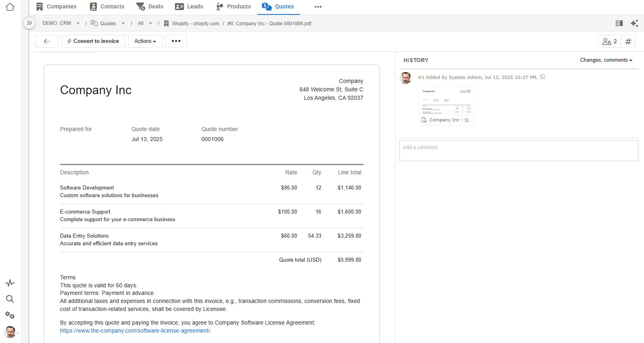Expand the DEMO: CRM breadcrumb dropdown arrow
Image resolution: width=644 pixels, height=343 pixels.
coord(78,24)
